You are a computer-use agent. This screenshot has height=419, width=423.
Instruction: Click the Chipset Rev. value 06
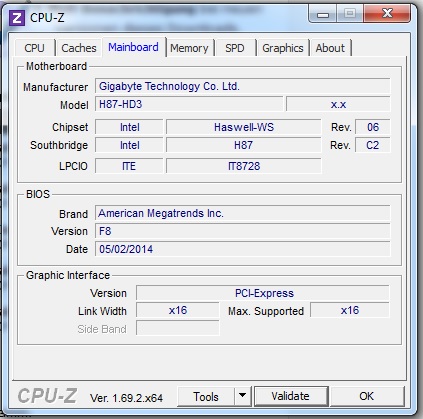pyautogui.click(x=373, y=127)
